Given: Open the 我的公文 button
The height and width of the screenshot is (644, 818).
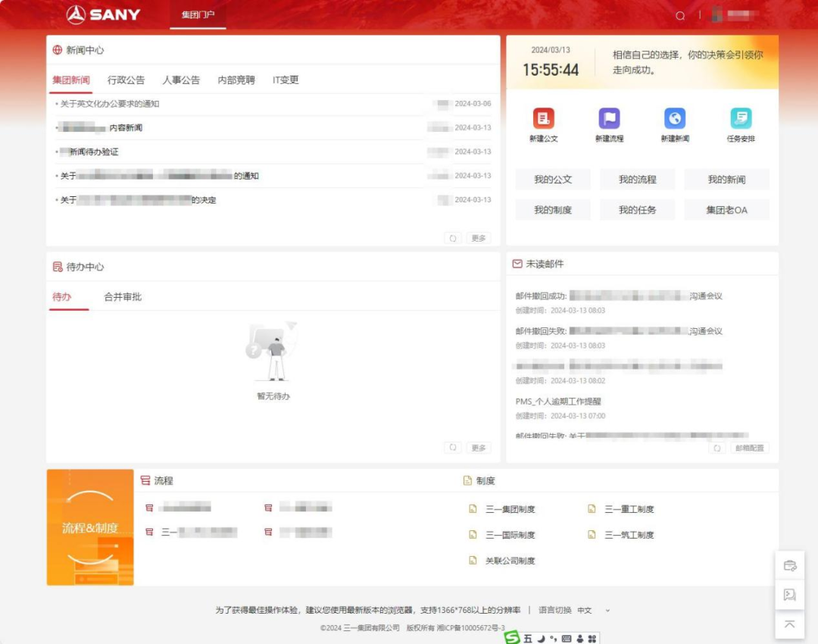Looking at the screenshot, I should tap(553, 180).
